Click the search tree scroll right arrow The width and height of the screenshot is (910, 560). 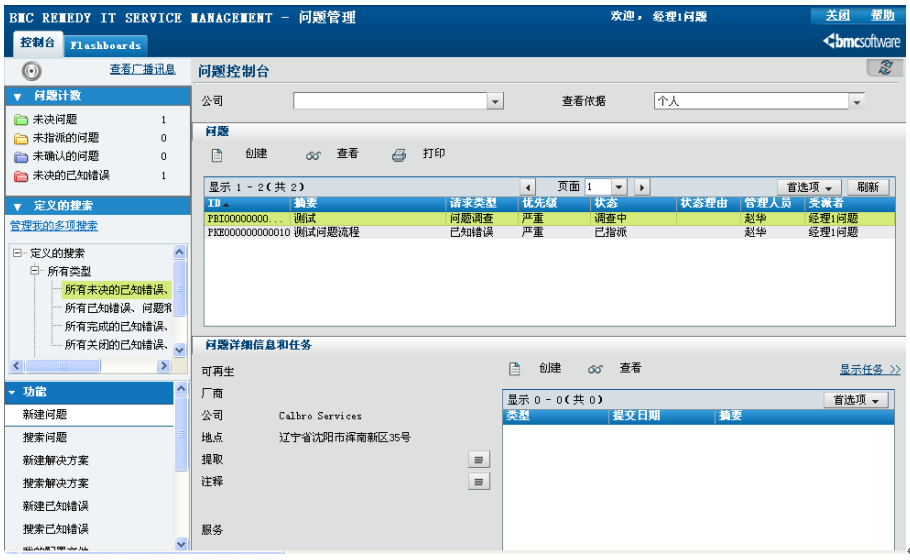[x=164, y=366]
